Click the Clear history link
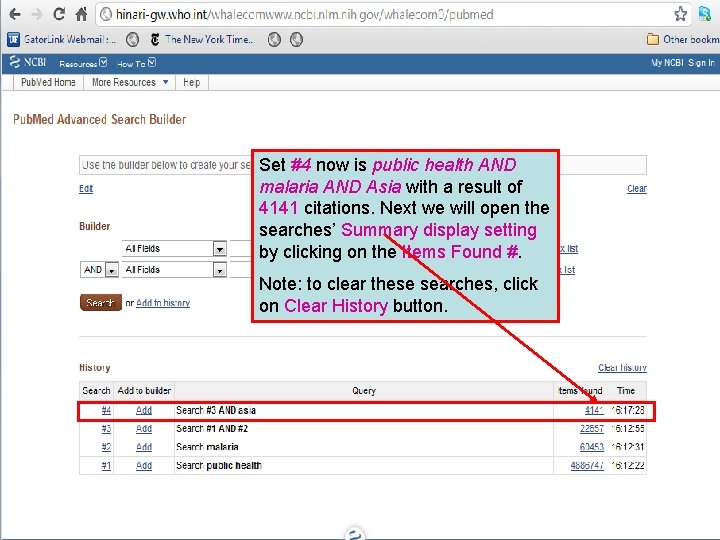Viewport: 720px width, 540px height. pyautogui.click(x=622, y=368)
